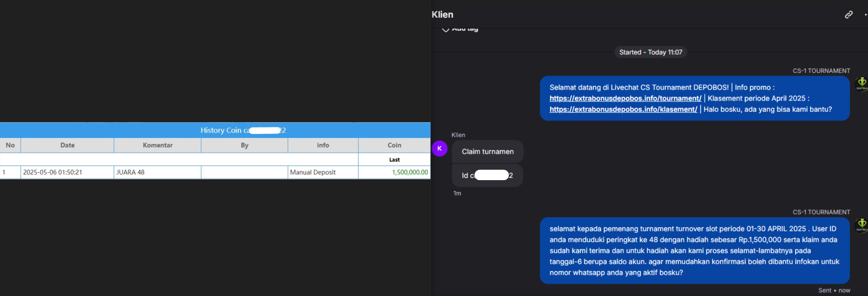This screenshot has width=868, height=296.
Task: Click the 'Sent • now' status text
Action: [834, 290]
